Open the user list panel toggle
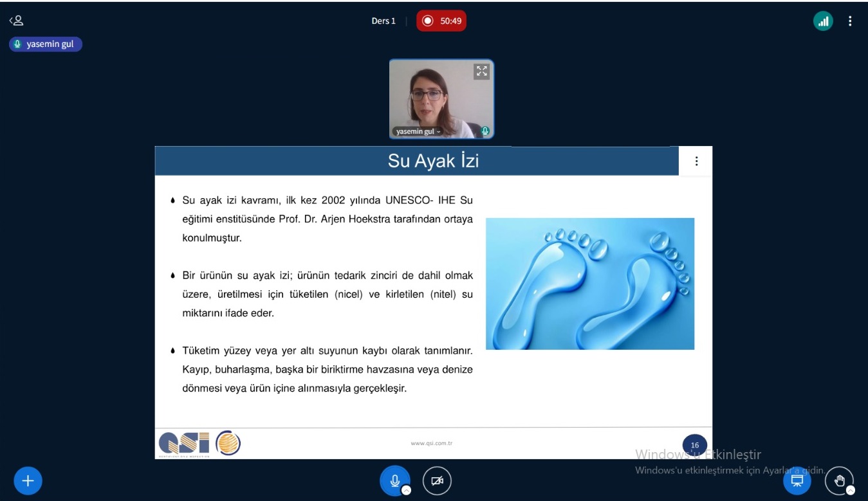868x501 pixels. click(16, 21)
